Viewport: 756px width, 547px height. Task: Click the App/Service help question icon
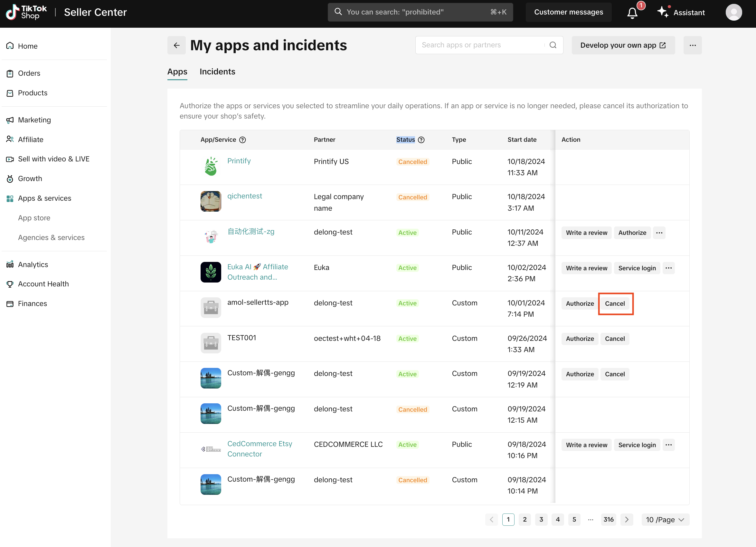[x=243, y=140]
